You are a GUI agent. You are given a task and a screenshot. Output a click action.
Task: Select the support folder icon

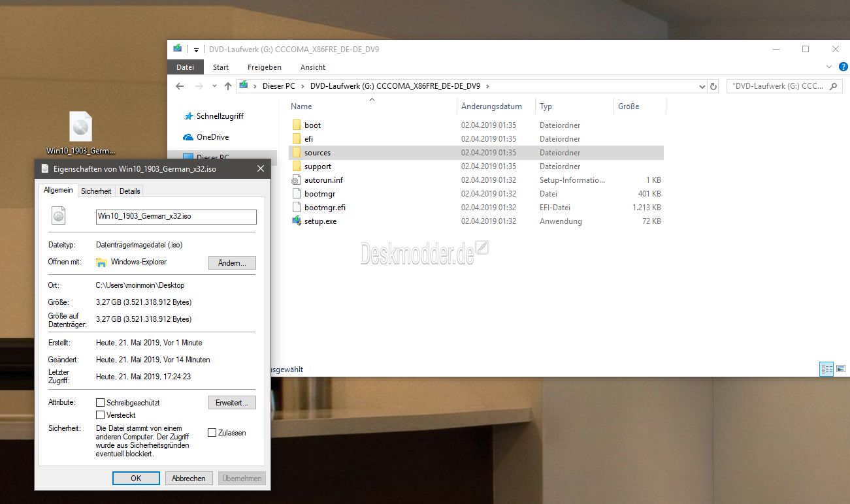[297, 166]
